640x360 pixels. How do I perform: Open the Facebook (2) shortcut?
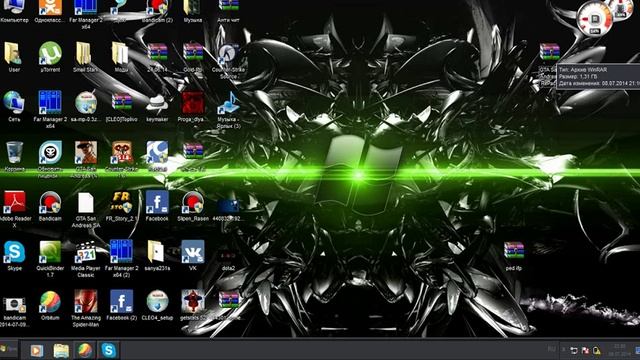coord(121,302)
